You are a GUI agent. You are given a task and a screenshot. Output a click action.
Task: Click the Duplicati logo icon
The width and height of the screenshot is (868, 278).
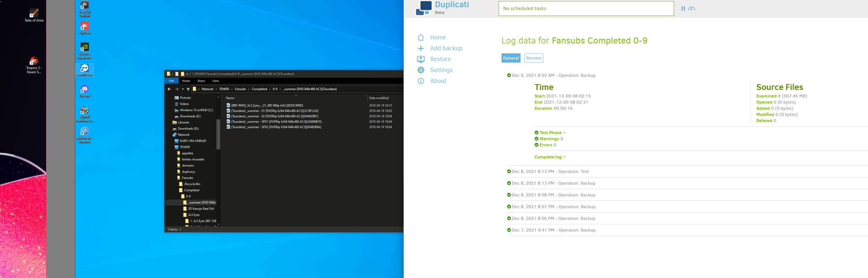click(424, 8)
